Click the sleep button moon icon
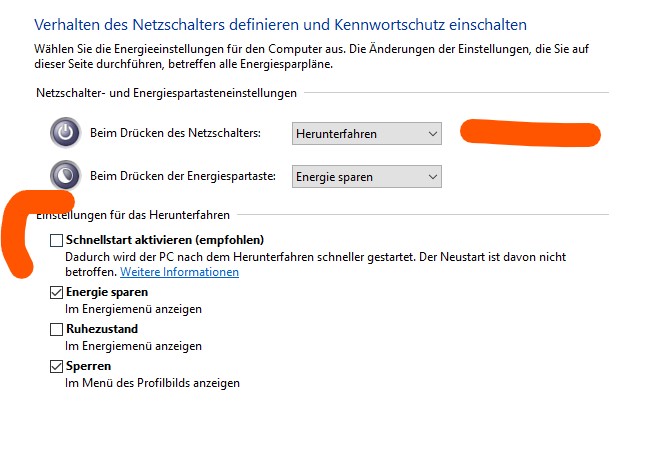The height and width of the screenshot is (458, 661). pyautogui.click(x=65, y=175)
